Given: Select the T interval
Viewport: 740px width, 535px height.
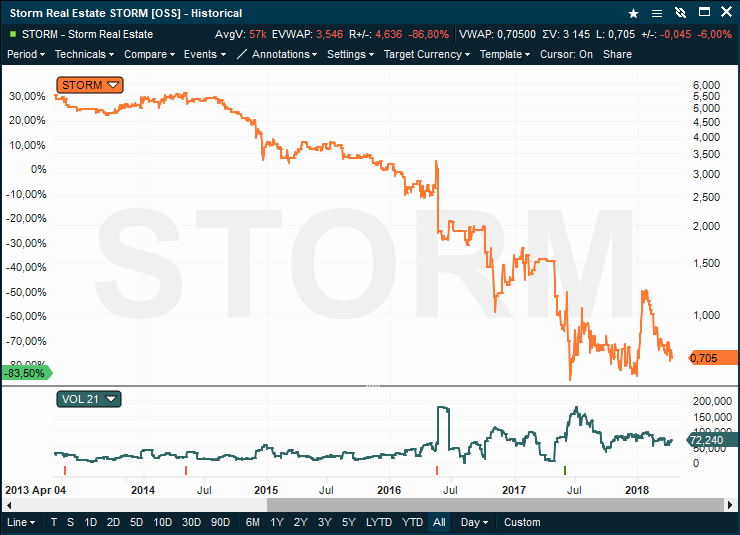Looking at the screenshot, I should click(54, 522).
